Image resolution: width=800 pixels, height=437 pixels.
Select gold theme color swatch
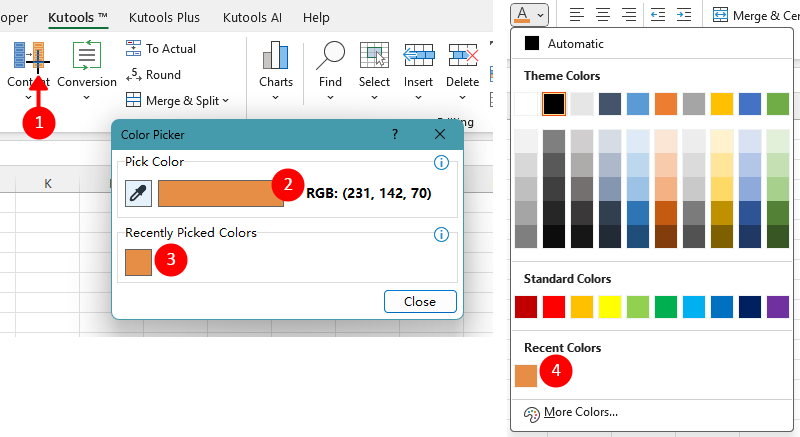(x=721, y=104)
